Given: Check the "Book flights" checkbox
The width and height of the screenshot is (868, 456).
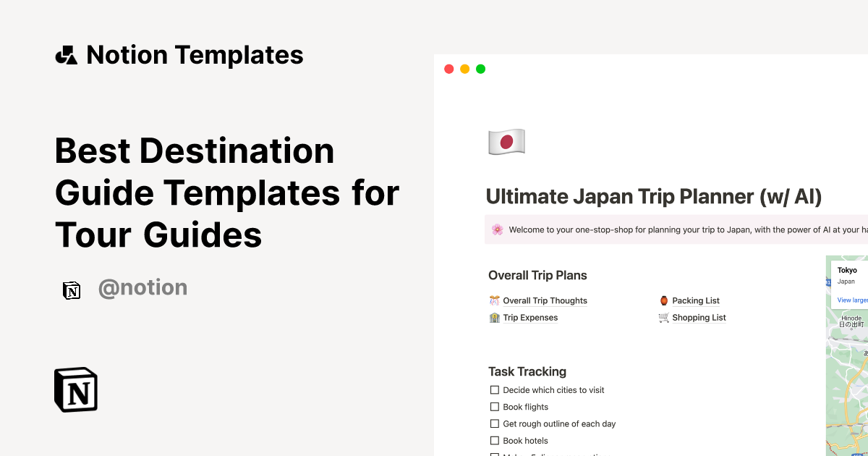Looking at the screenshot, I should [x=495, y=407].
